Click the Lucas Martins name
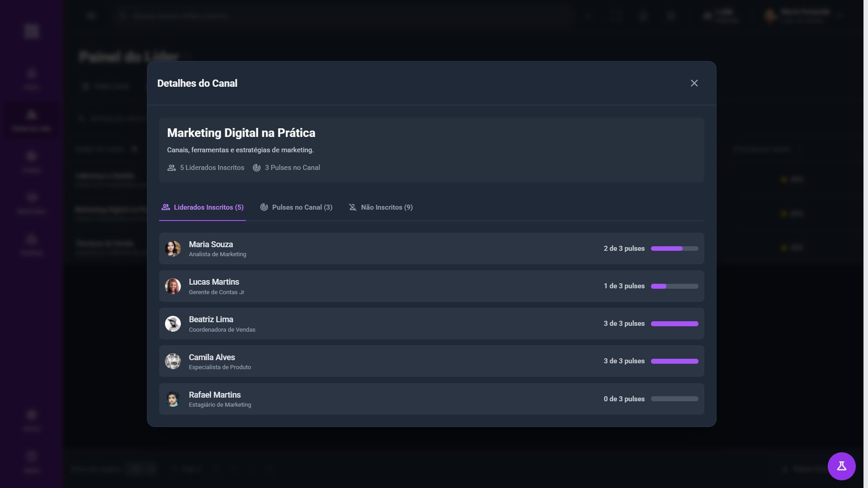The width and height of the screenshot is (868, 488). coord(214,282)
